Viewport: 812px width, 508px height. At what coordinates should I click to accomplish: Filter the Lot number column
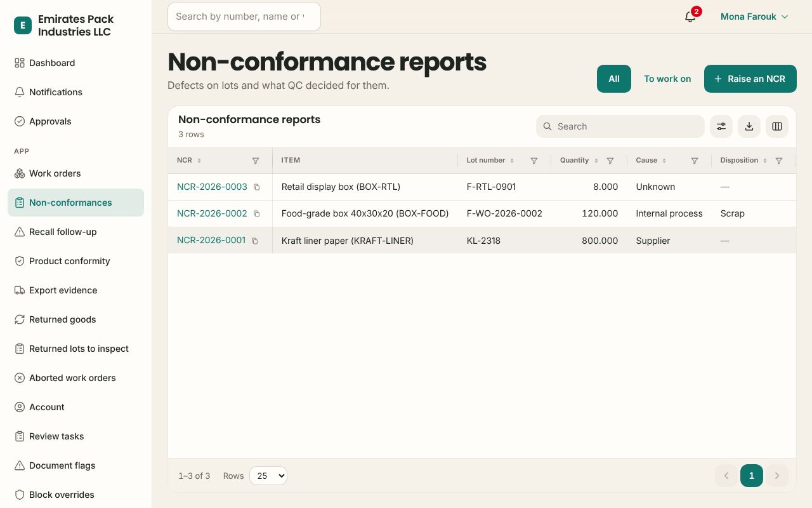534,161
